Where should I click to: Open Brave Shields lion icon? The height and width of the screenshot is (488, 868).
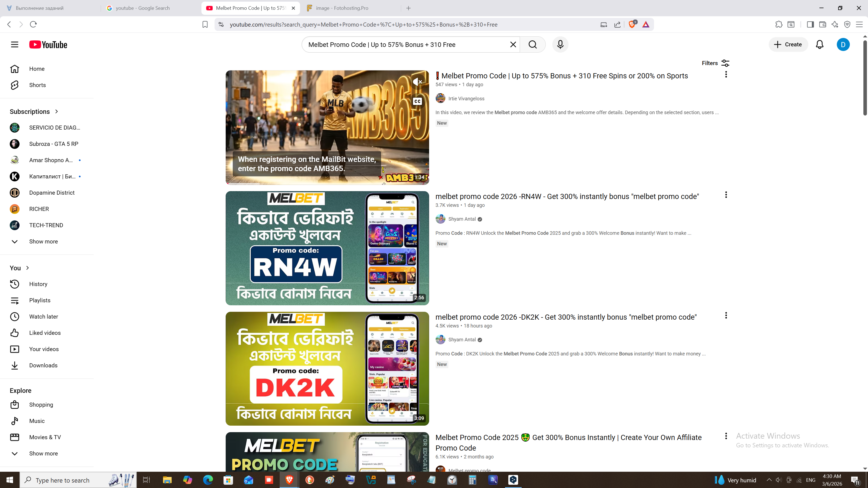[x=632, y=24]
